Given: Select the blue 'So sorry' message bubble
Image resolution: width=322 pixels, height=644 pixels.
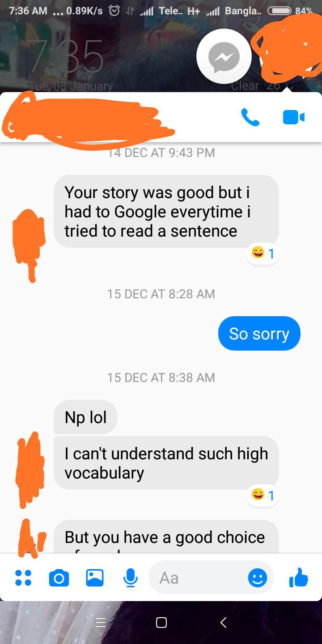Looking at the screenshot, I should tap(259, 334).
